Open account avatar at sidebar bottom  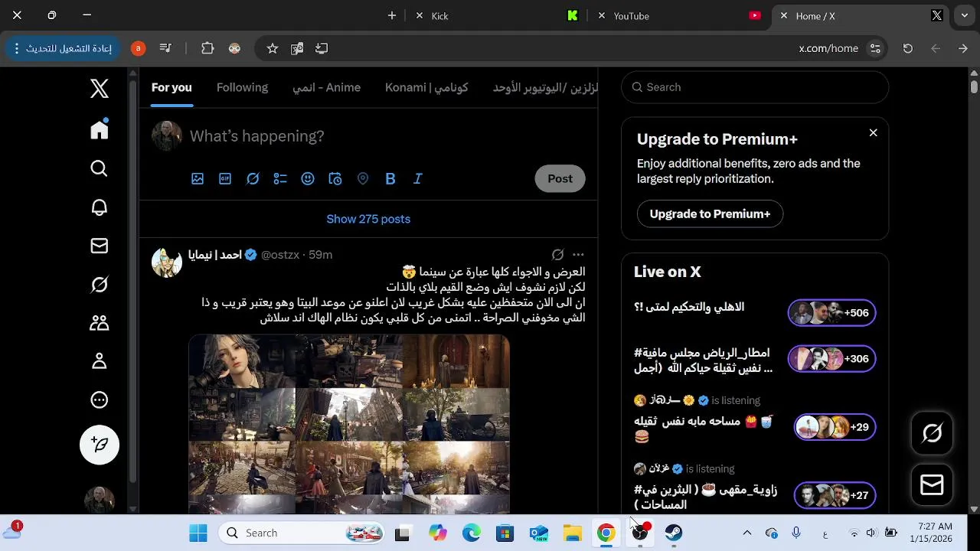100,500
